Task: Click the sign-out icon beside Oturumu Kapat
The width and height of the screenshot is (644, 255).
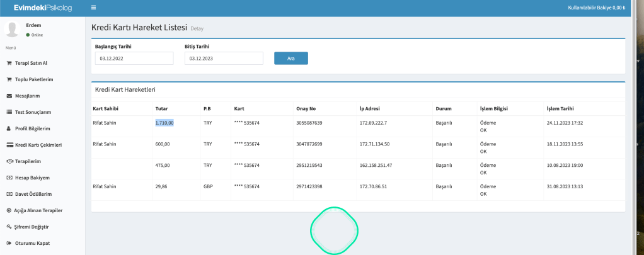Action: tap(9, 243)
